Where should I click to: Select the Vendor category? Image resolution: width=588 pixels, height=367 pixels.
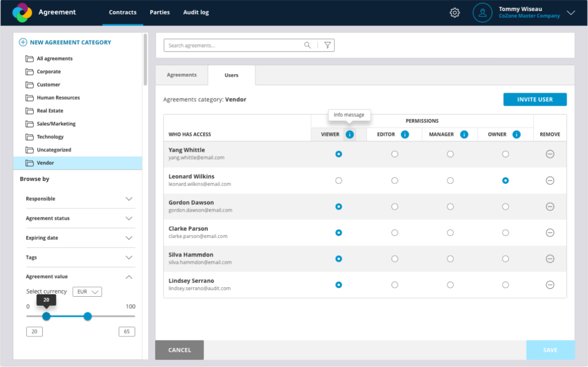77,163
